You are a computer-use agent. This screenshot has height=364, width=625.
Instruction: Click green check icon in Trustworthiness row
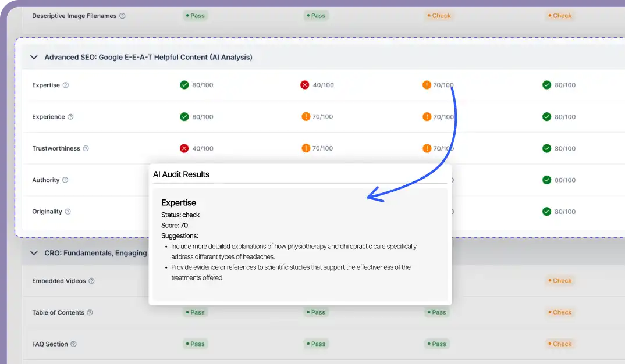547,148
